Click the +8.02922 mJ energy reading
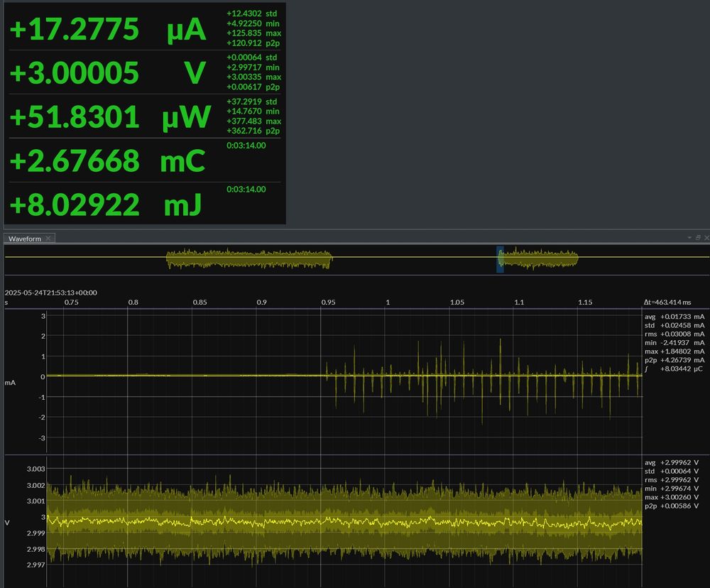Image resolution: width=710 pixels, height=588 pixels. pos(105,205)
